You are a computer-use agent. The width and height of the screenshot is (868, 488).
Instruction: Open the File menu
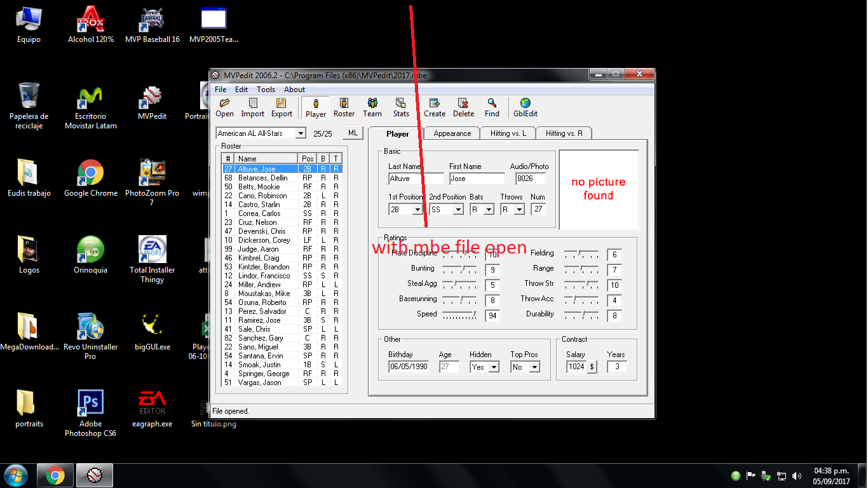point(220,90)
